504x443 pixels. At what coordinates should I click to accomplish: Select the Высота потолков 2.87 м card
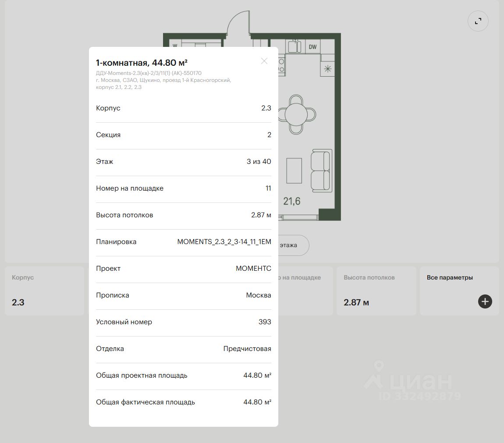click(x=376, y=291)
